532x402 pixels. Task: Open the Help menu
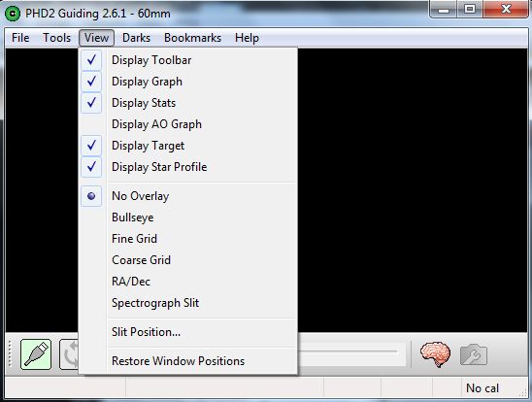click(x=247, y=38)
